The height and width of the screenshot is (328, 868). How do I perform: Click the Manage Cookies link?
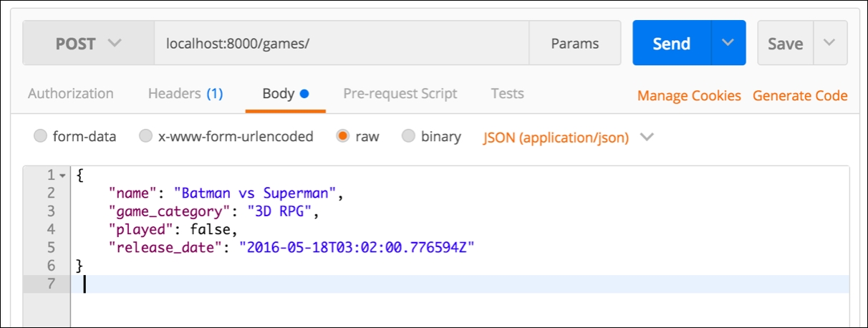pyautogui.click(x=689, y=95)
